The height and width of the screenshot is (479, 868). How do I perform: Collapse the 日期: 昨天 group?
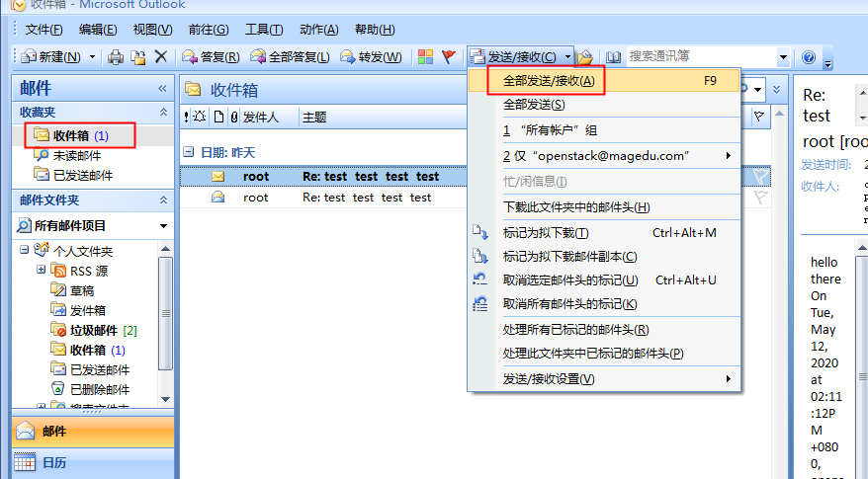[188, 151]
